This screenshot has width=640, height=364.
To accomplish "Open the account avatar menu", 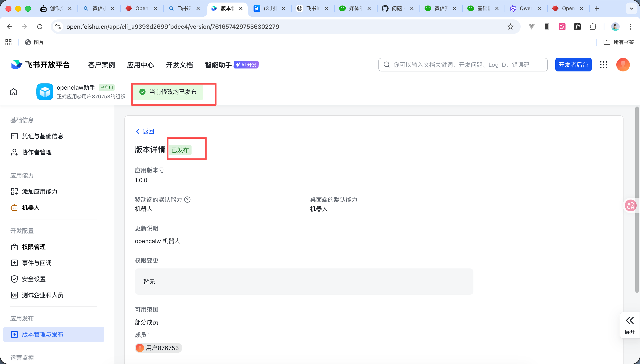I will 623,64.
